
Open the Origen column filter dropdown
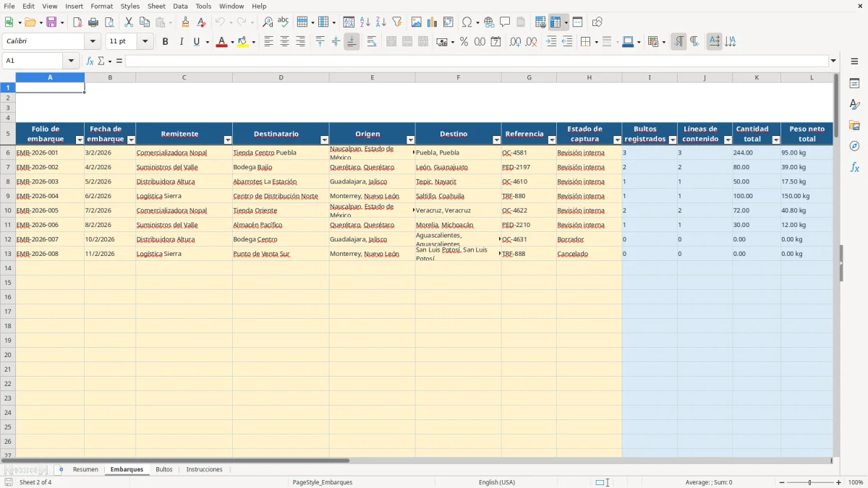point(410,140)
